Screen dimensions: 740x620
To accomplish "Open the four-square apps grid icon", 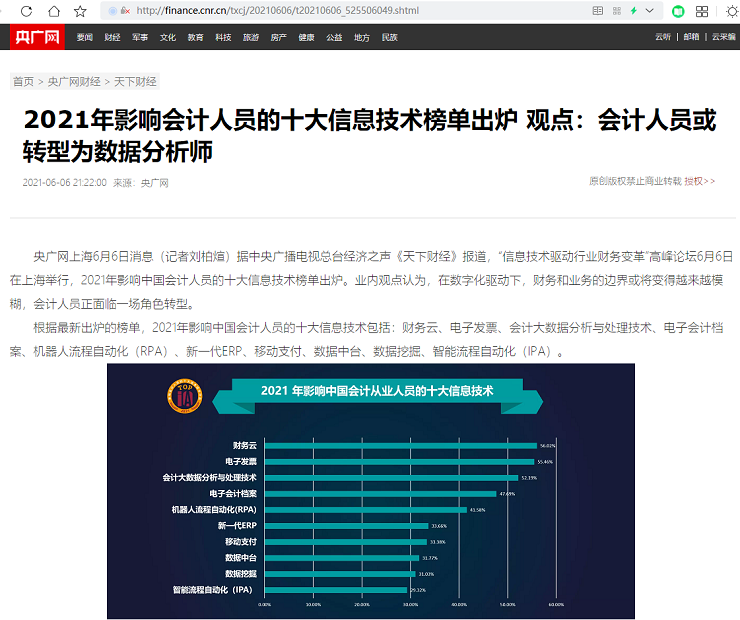I will pos(703,11).
